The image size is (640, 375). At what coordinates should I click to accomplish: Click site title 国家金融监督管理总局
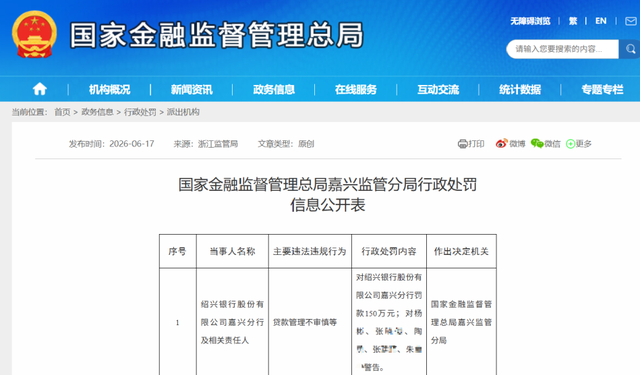(217, 35)
